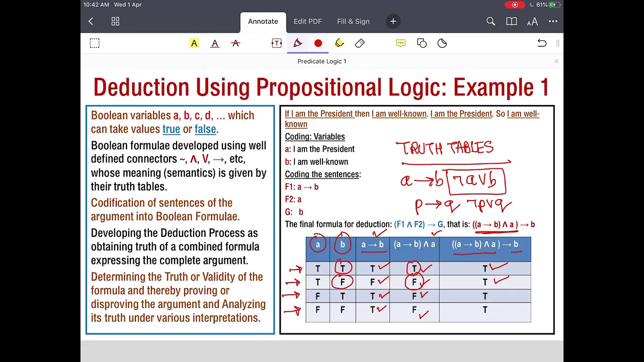644x362 pixels.
Task: Select the shapes tool
Action: point(422,43)
